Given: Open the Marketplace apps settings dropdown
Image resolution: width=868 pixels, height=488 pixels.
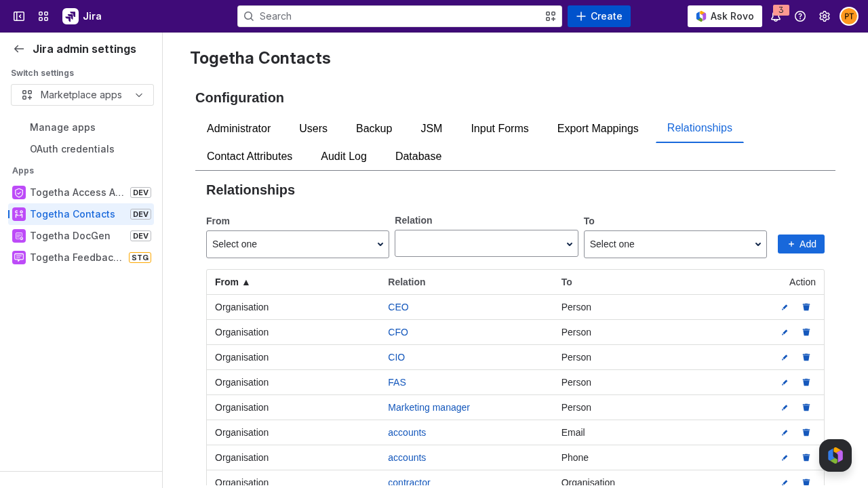Looking at the screenshot, I should pos(82,95).
